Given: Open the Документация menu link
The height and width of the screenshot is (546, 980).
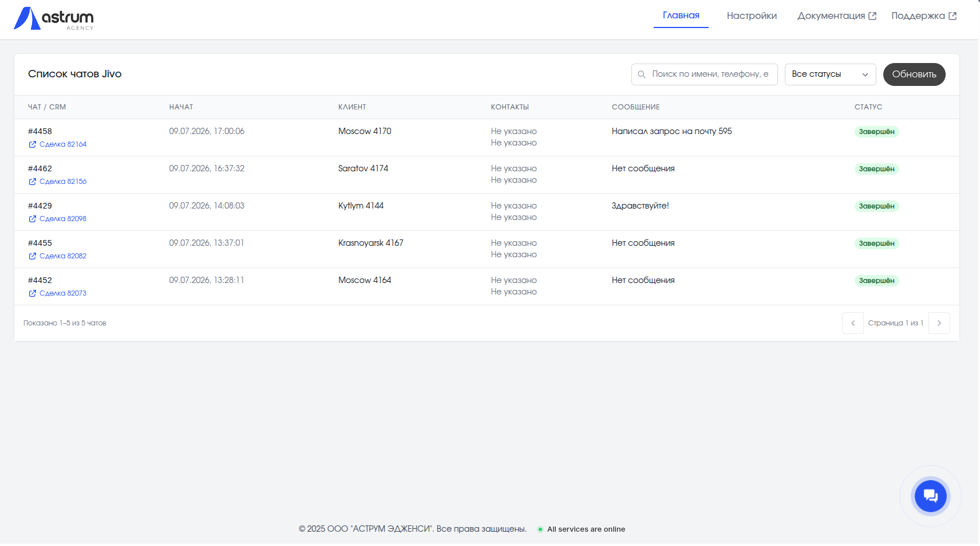Looking at the screenshot, I should (836, 15).
